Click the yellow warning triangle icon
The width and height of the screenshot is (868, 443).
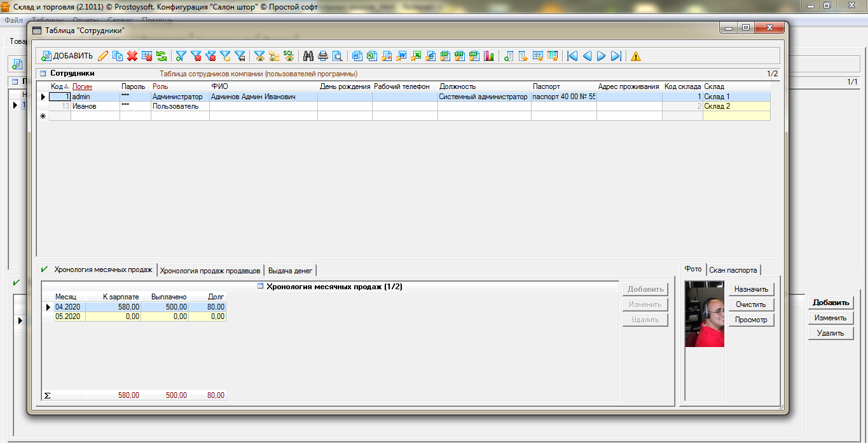point(636,56)
